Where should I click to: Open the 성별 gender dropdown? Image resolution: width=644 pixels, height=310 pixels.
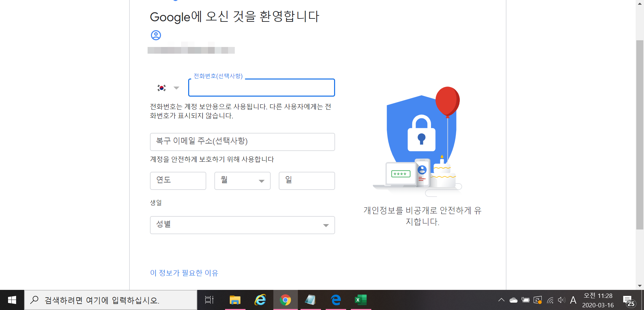(x=243, y=225)
